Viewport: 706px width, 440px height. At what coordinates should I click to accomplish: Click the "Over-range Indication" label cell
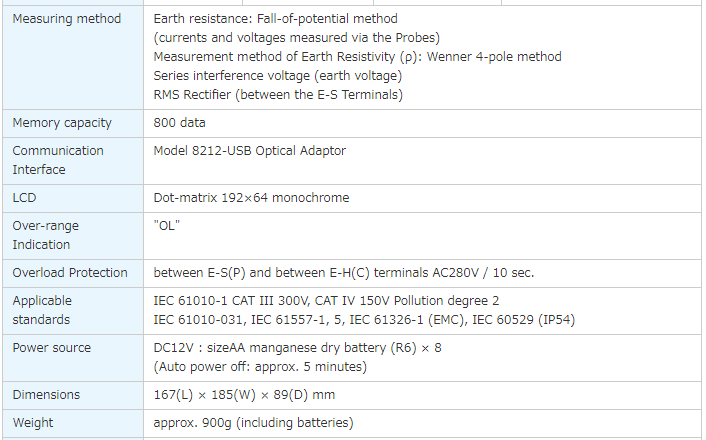(45, 235)
